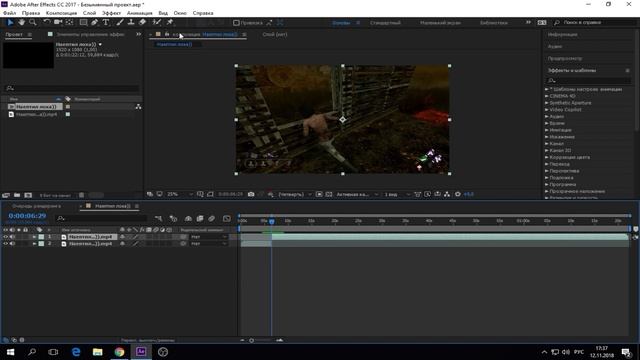Enable motion blur for timeline
Screen dimensions: 640x360
pos(211,219)
